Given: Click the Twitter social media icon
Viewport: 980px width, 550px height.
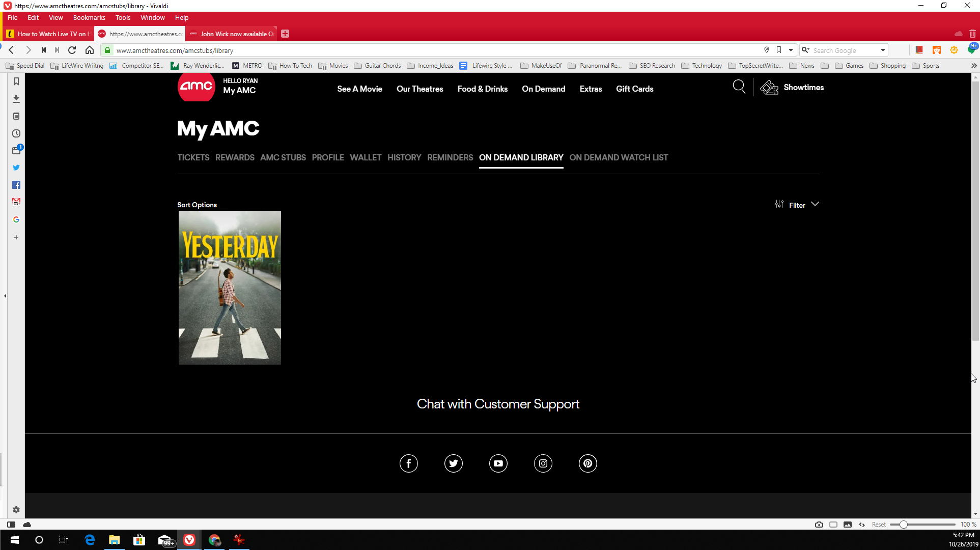Looking at the screenshot, I should point(453,463).
